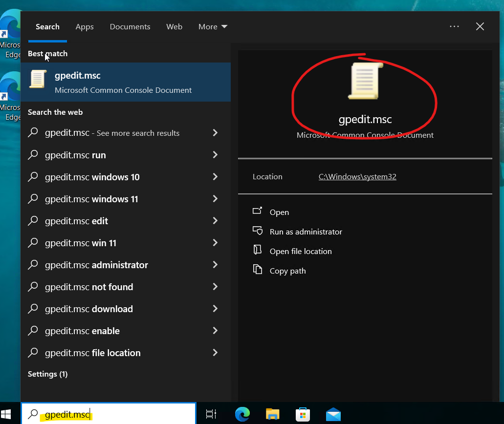Open the three-dot options menu
504x424 pixels.
tap(454, 26)
